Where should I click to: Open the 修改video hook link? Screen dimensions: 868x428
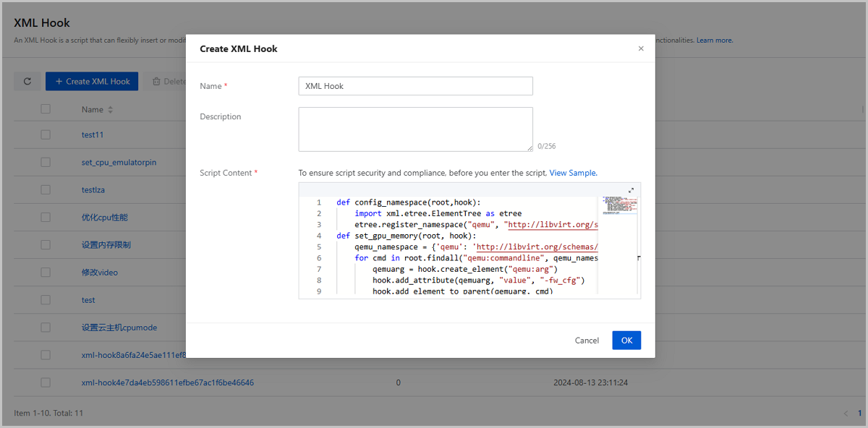click(100, 273)
